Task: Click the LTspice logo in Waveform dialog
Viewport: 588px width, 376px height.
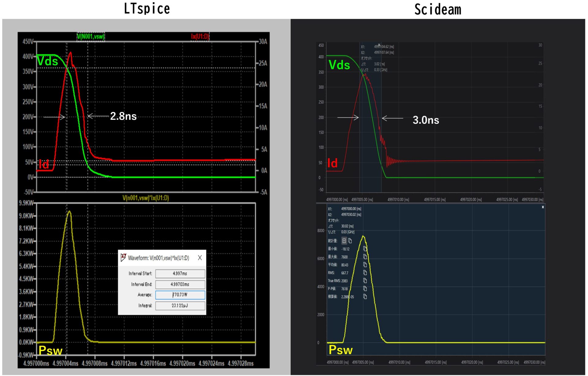Action: [x=123, y=258]
